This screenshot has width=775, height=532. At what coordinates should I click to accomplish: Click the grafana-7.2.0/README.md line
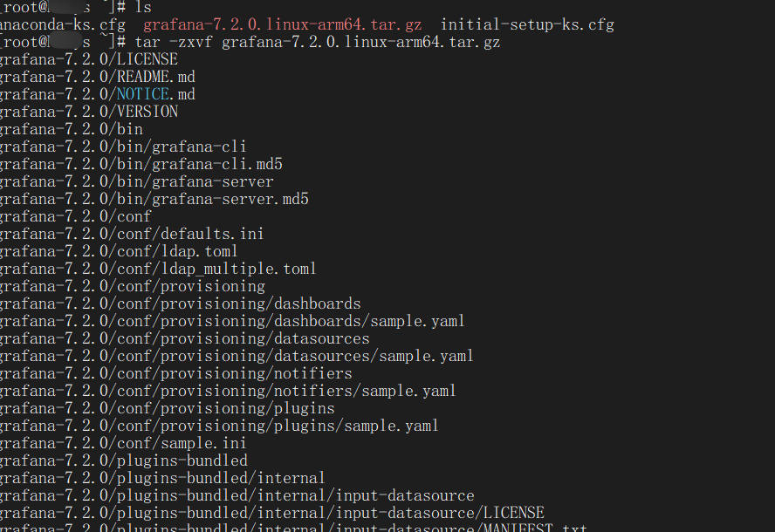click(96, 77)
